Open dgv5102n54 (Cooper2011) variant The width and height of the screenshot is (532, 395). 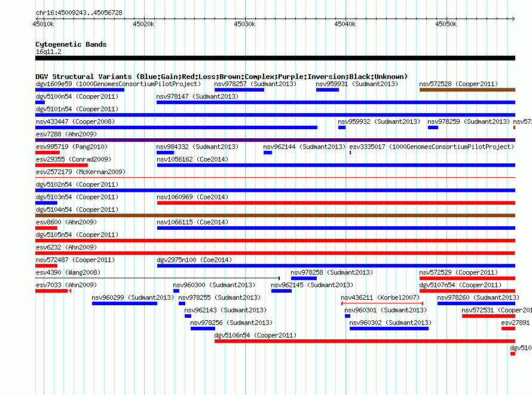click(x=77, y=184)
